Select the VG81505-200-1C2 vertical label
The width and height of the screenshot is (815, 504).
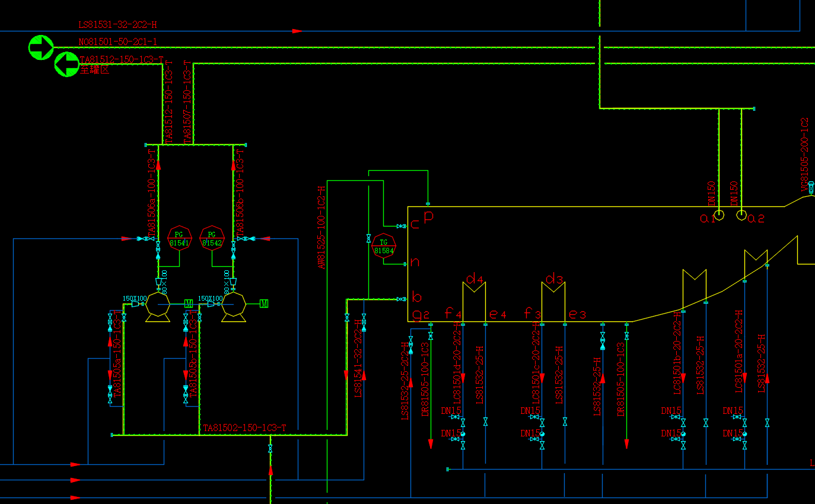(x=805, y=155)
